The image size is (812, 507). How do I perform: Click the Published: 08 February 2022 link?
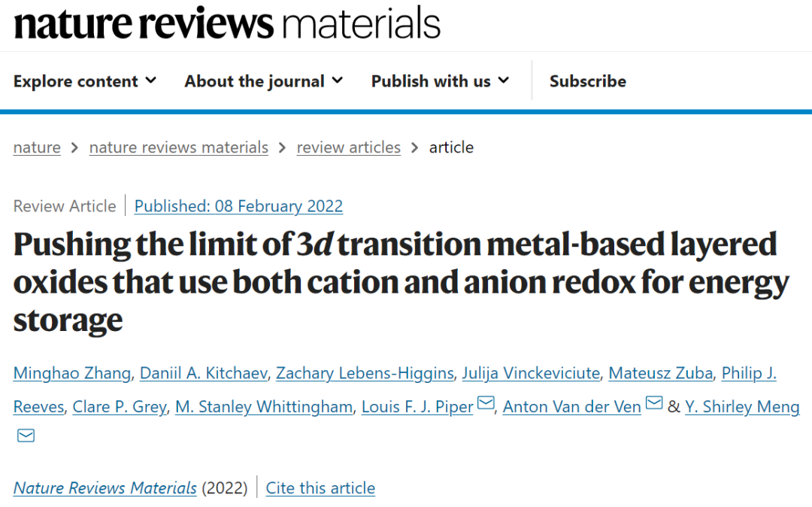(238, 206)
